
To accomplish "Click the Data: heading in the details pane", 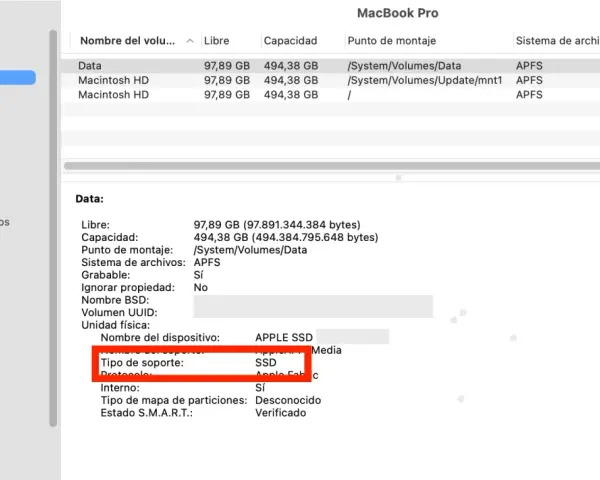I will [x=90, y=199].
